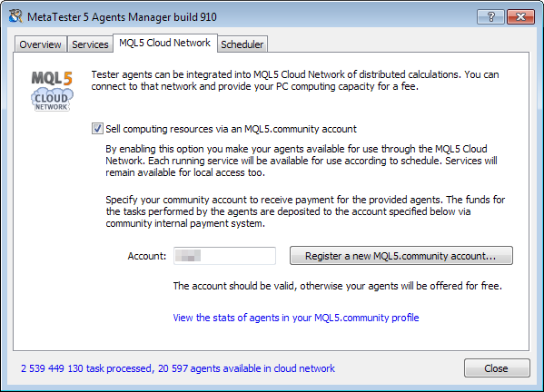The height and width of the screenshot is (392, 544).
Task: Open the agents stats profile link
Action: click(296, 318)
